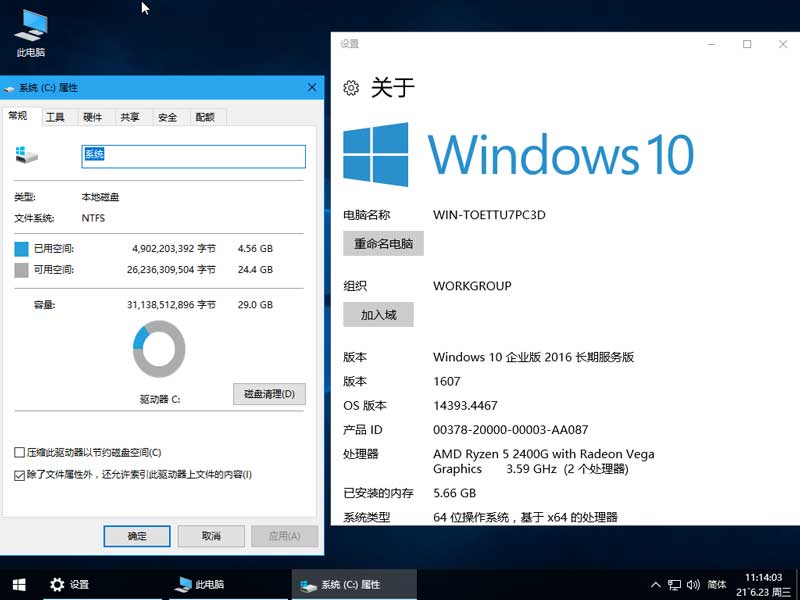Screen dimensions: 800x600
Task: Open the 此电脑 desktop icon
Action: [x=31, y=33]
